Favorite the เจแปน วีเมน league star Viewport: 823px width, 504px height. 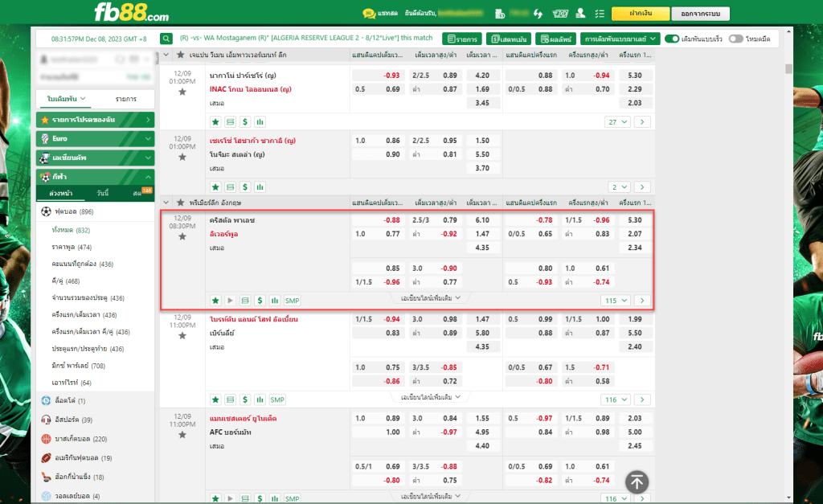[x=181, y=55]
